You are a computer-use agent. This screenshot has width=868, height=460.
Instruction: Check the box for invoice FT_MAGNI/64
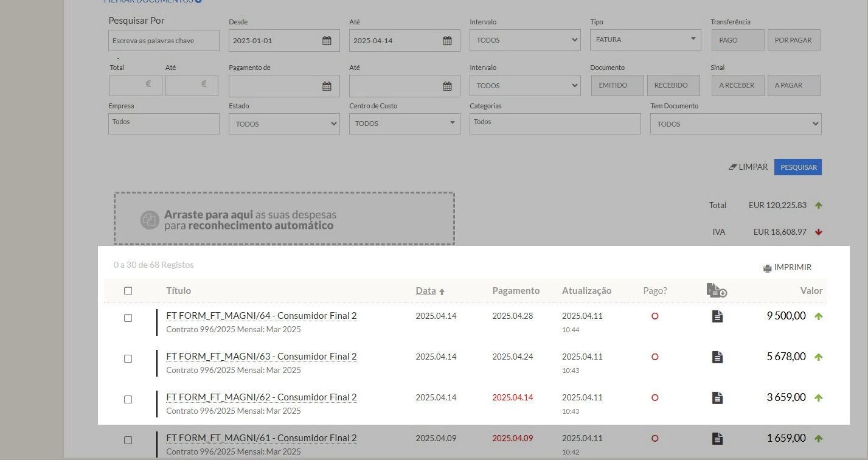128,318
